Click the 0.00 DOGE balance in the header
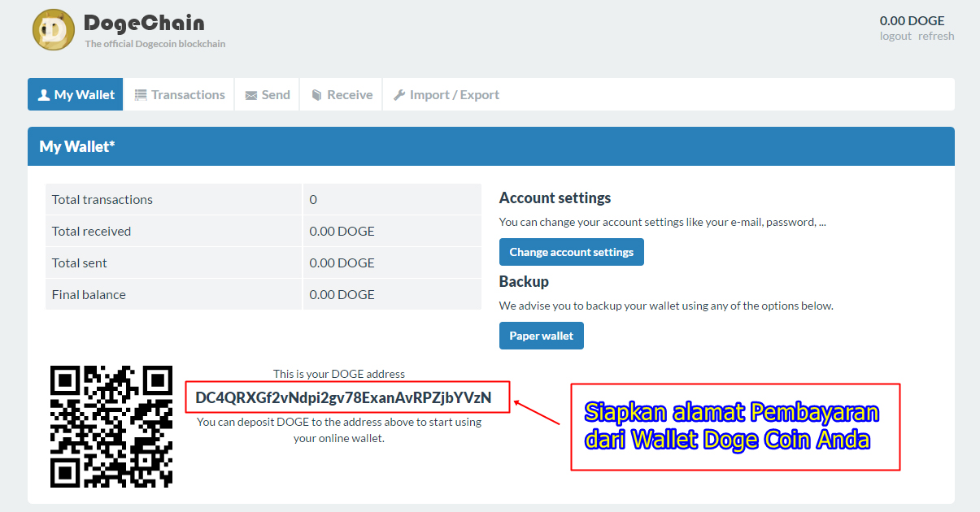Screen dimensions: 980x512 912,21
